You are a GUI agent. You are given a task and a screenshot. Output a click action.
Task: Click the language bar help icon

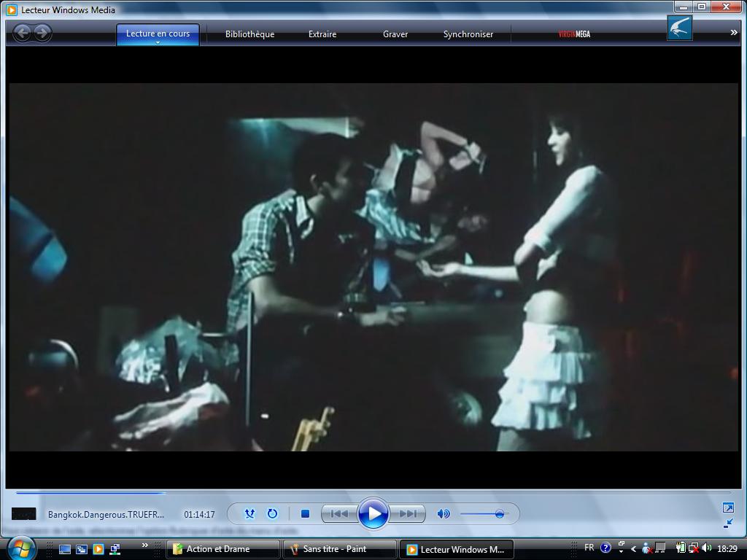605,548
